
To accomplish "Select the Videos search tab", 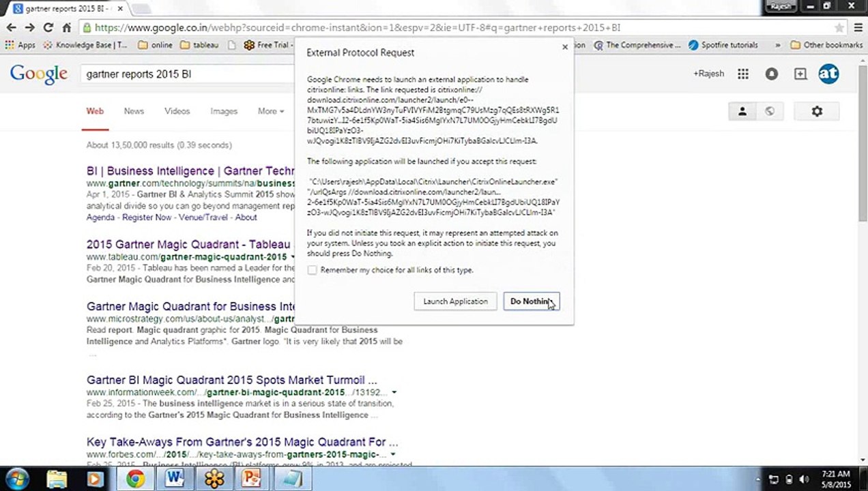I will (x=177, y=111).
